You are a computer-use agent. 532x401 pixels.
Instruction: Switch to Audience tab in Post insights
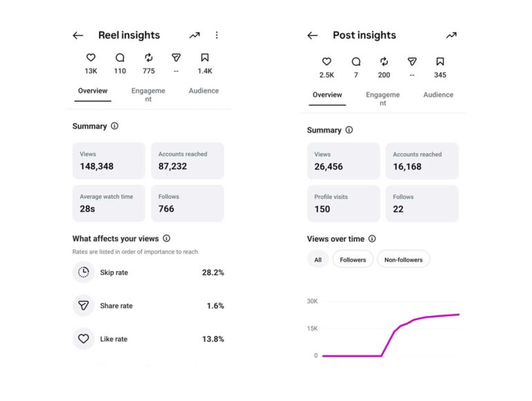438,95
